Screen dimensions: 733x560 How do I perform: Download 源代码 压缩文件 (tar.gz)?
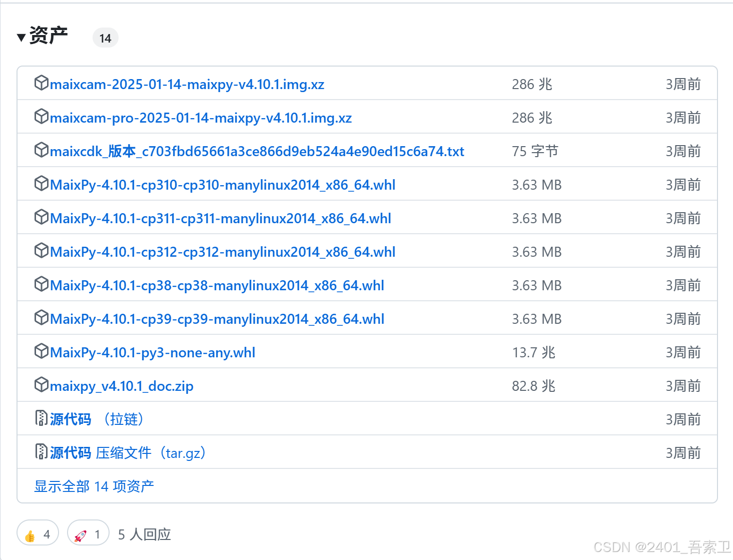pos(128,453)
